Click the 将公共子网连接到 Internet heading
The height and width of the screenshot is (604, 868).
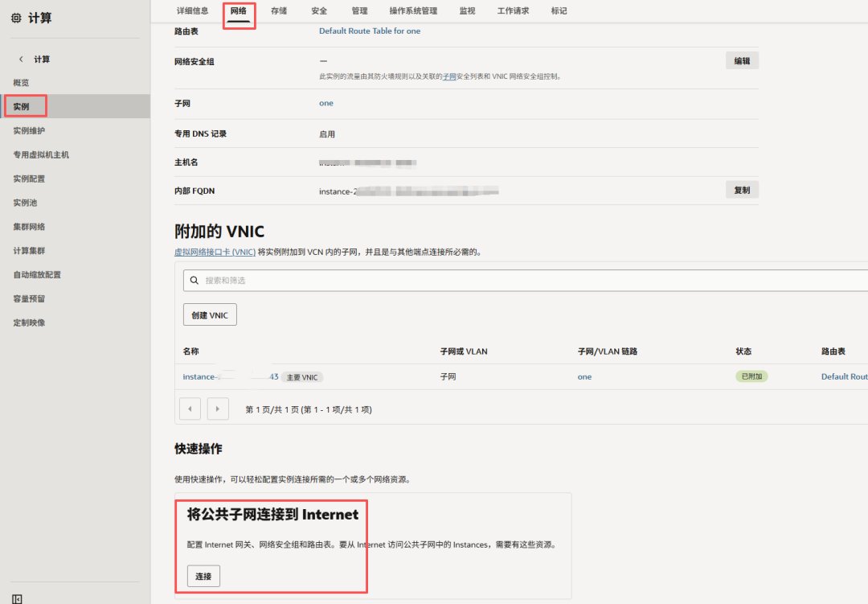point(273,514)
